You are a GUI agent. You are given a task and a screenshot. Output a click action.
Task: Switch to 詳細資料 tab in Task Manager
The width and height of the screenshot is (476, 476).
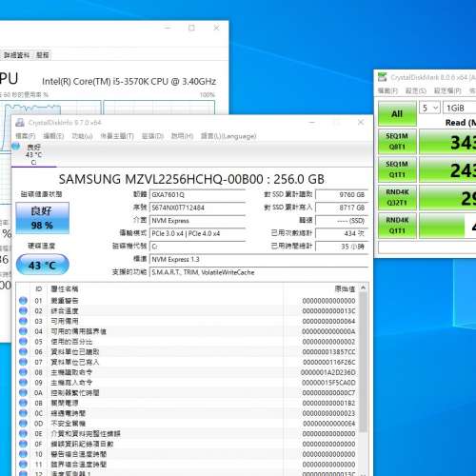[16, 55]
